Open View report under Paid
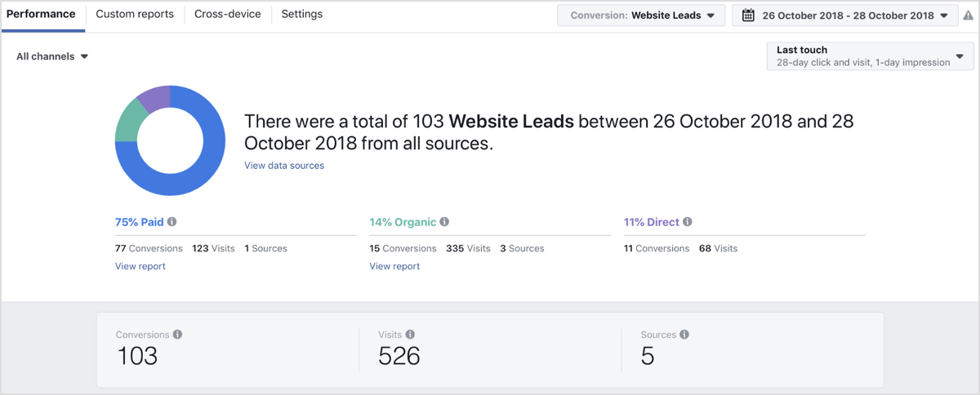The image size is (980, 395). click(x=140, y=266)
